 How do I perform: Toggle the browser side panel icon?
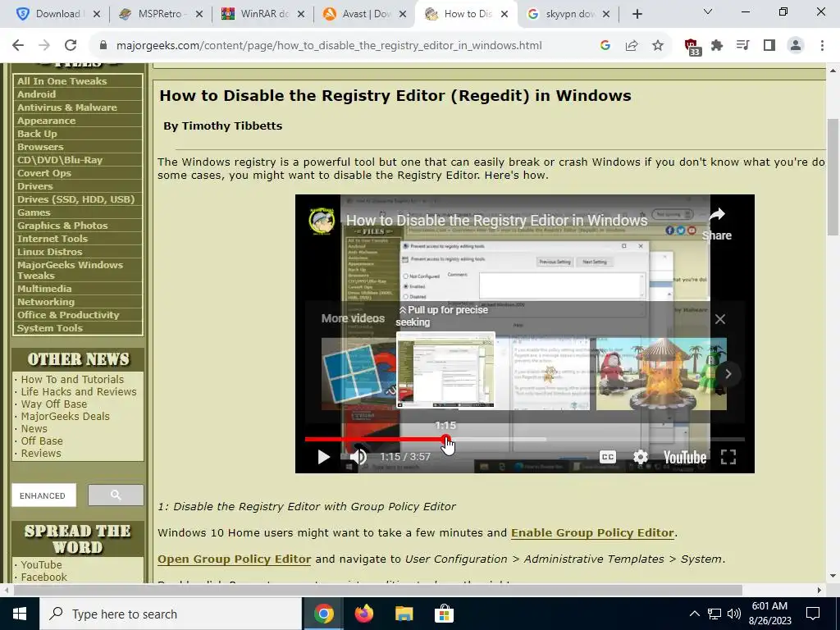pyautogui.click(x=769, y=46)
